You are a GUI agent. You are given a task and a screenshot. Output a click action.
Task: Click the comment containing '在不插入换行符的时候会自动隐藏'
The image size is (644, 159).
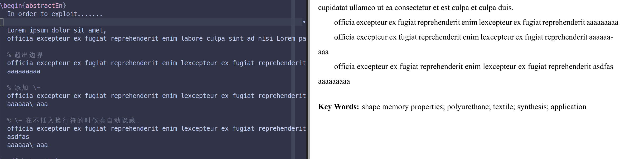tap(74, 120)
